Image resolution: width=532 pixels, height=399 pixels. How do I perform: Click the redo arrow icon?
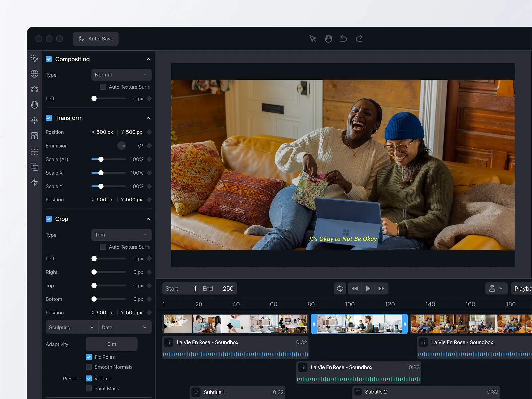359,39
